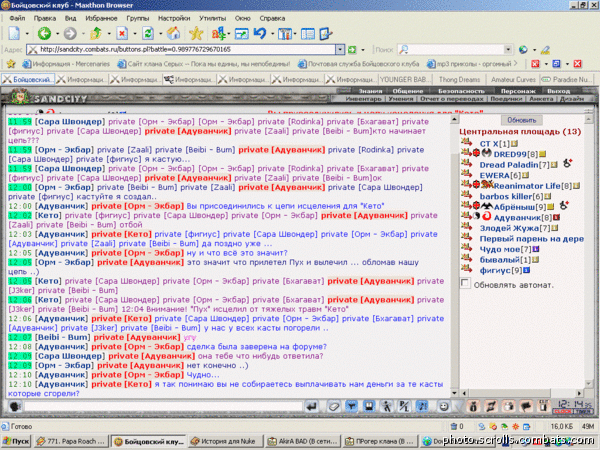Screen dimensions: 600x450
Task: Switch to История для Nuke taskbar window
Action: 225,441
